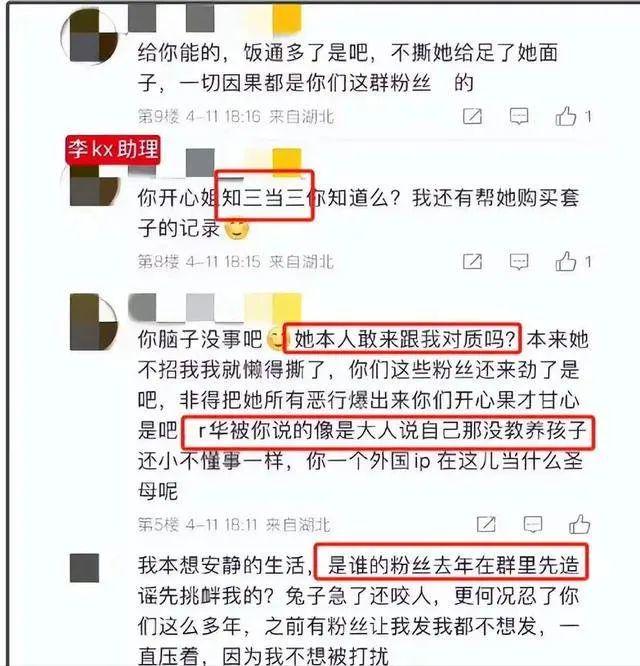Tap the repost icon on the 9th floor comment
Screen dimensions: 640x666
coord(472,116)
